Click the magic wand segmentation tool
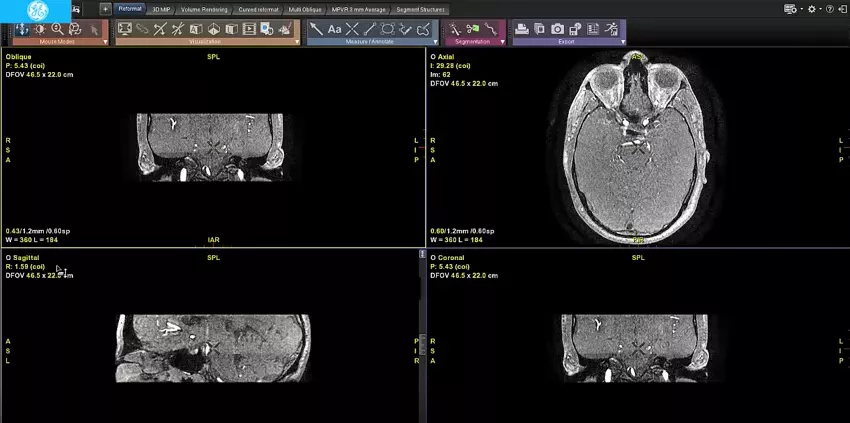The width and height of the screenshot is (850, 423). pos(455,29)
